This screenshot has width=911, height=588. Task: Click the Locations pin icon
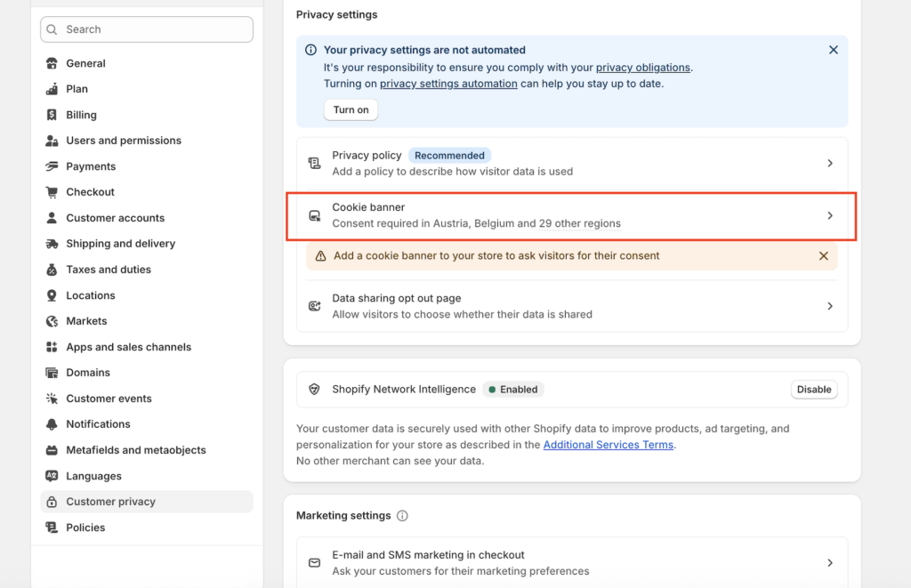tap(52, 295)
